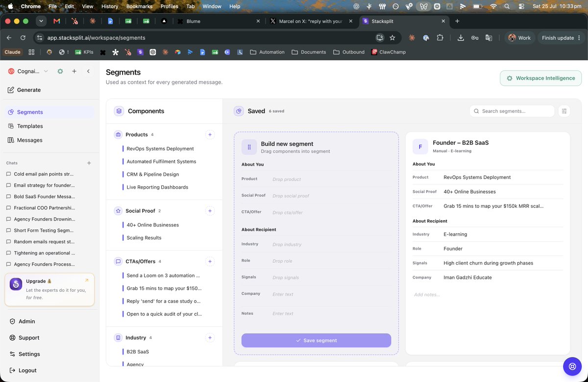The width and height of the screenshot is (588, 382).
Task: Select the RevOps Systems Deployment component
Action: pyautogui.click(x=160, y=149)
